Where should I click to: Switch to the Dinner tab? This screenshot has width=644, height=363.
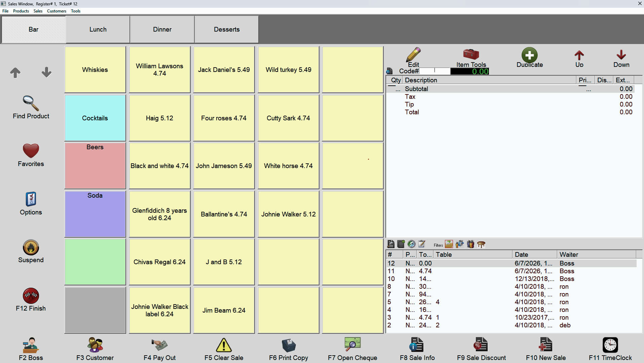click(162, 30)
